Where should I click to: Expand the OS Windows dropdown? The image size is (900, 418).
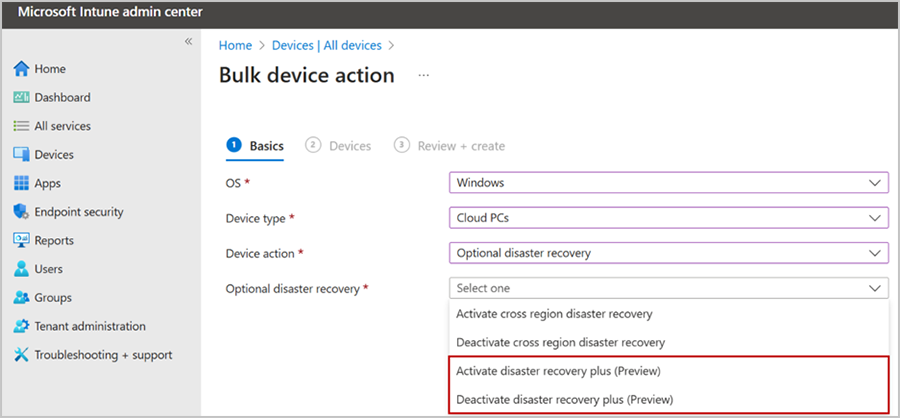click(x=669, y=183)
